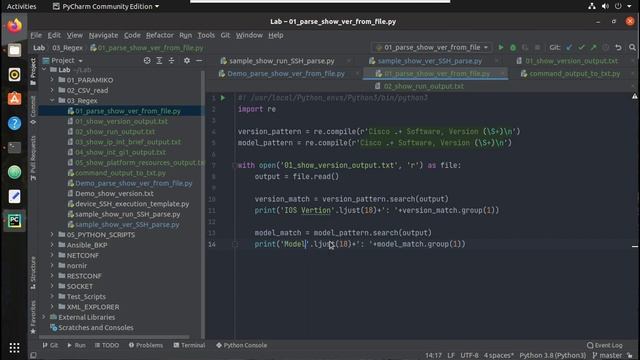Image resolution: width=640 pixels, height=360 pixels.
Task: Open the Navigate menu
Action: (103, 35)
